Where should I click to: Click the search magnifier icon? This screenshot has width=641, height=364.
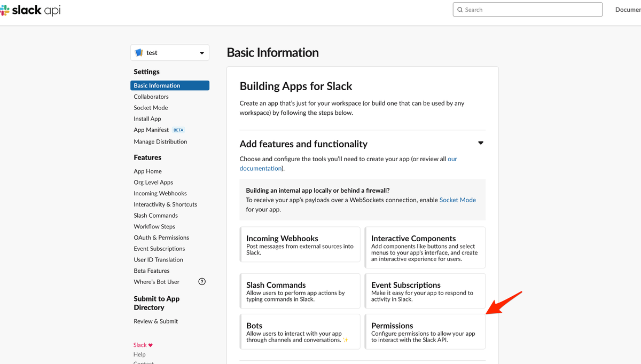(x=460, y=10)
